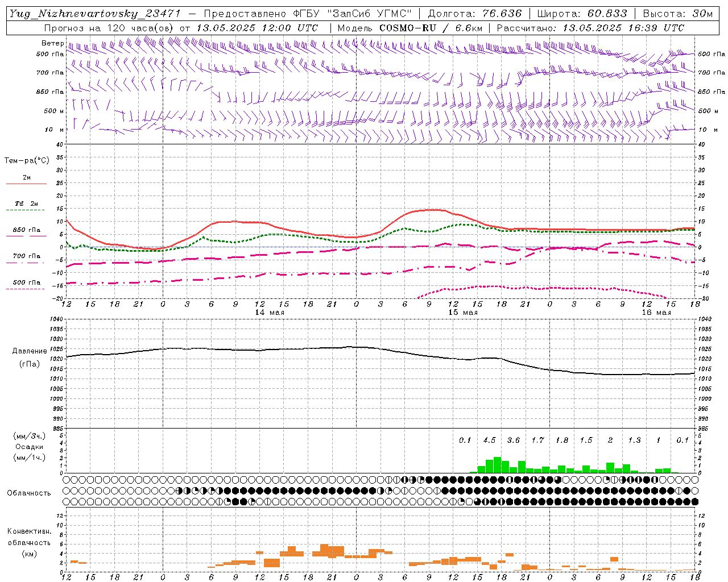Image resolution: width=728 pixels, height=582 pixels.
Task: Click the 1.3 precipitation total value
Action: point(634,440)
